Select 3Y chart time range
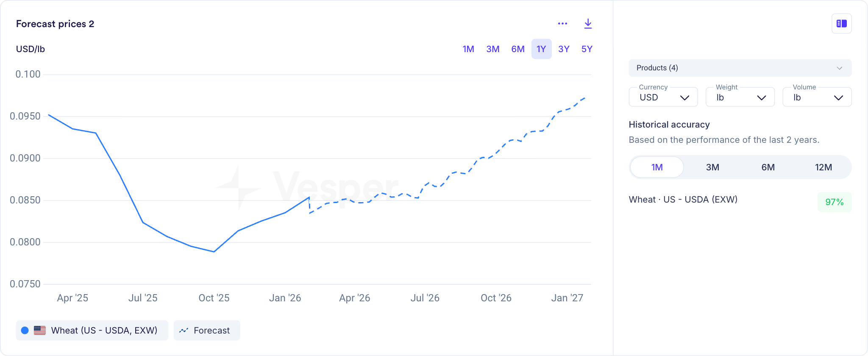 (x=564, y=49)
